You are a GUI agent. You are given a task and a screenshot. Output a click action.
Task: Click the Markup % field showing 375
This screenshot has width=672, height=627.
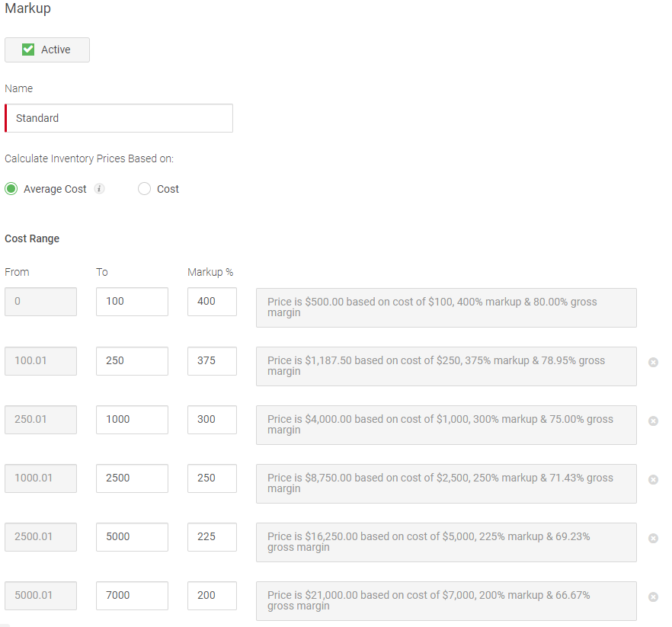tap(210, 360)
